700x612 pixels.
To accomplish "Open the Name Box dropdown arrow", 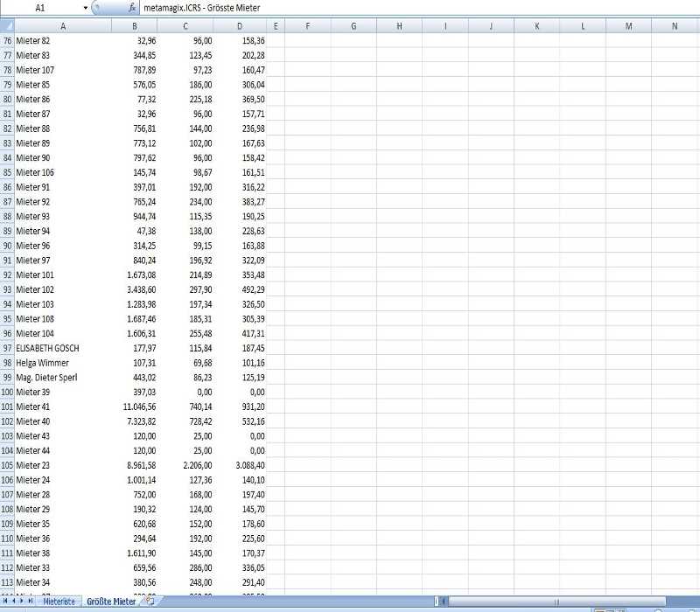I will (85, 8).
